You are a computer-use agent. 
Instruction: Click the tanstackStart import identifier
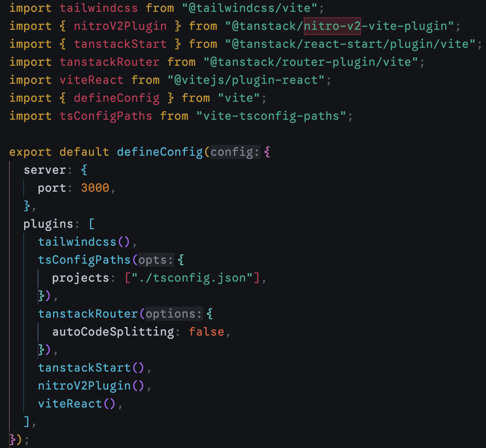(x=120, y=44)
